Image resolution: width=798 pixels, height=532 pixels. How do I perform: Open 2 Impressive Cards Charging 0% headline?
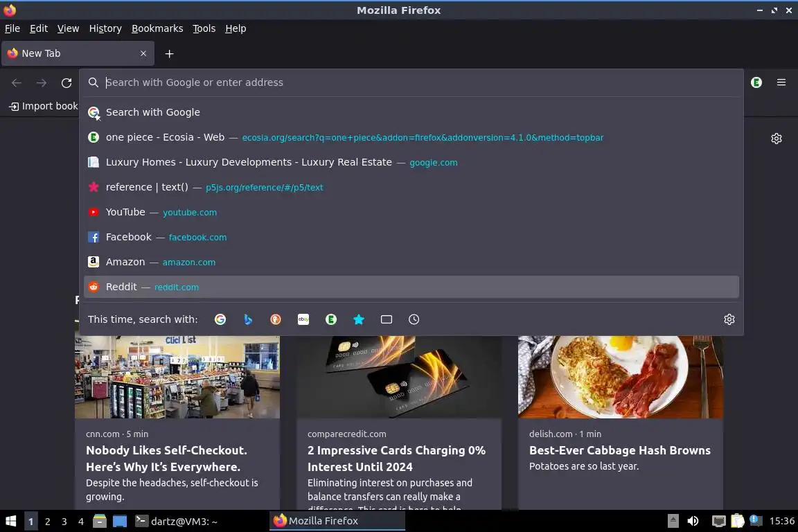click(x=396, y=458)
